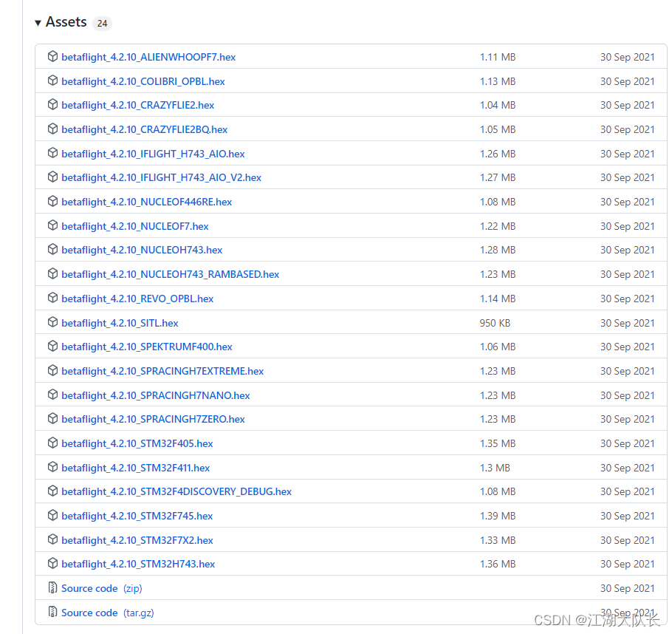Click package icon beside STM32F411.hex
Image resolution: width=672 pixels, height=634 pixels.
[x=52, y=467]
